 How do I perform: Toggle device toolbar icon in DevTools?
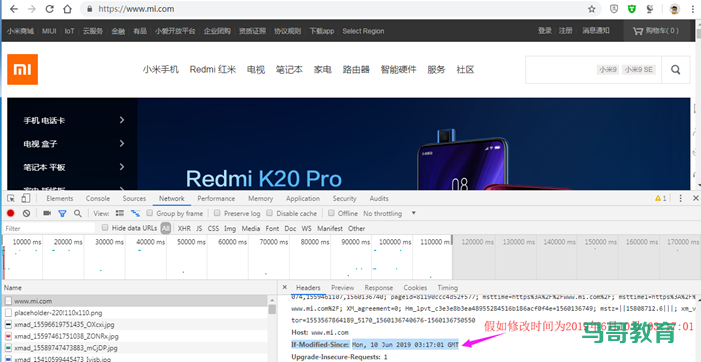coord(25,198)
